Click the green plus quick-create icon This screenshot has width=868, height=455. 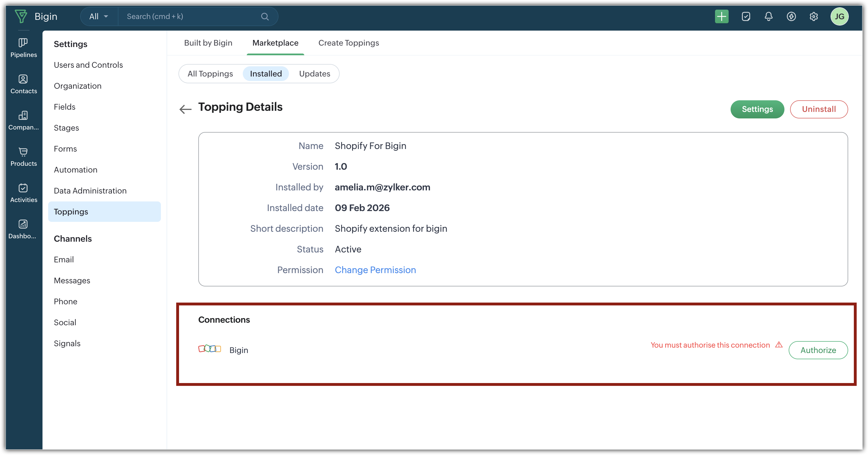[x=722, y=16]
